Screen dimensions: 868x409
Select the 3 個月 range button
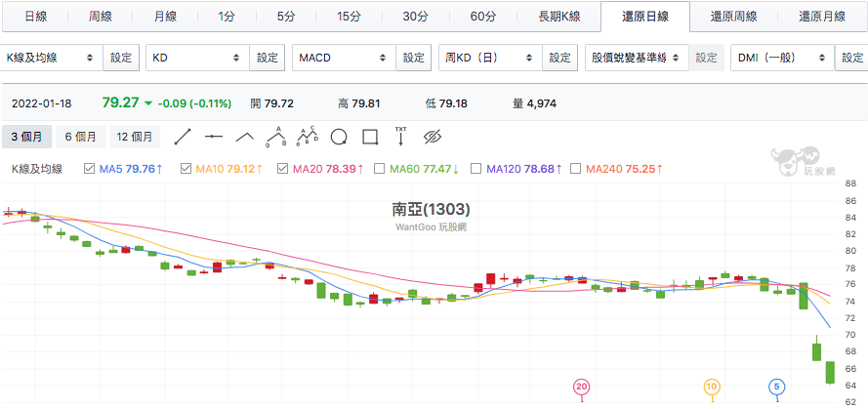tap(26, 137)
